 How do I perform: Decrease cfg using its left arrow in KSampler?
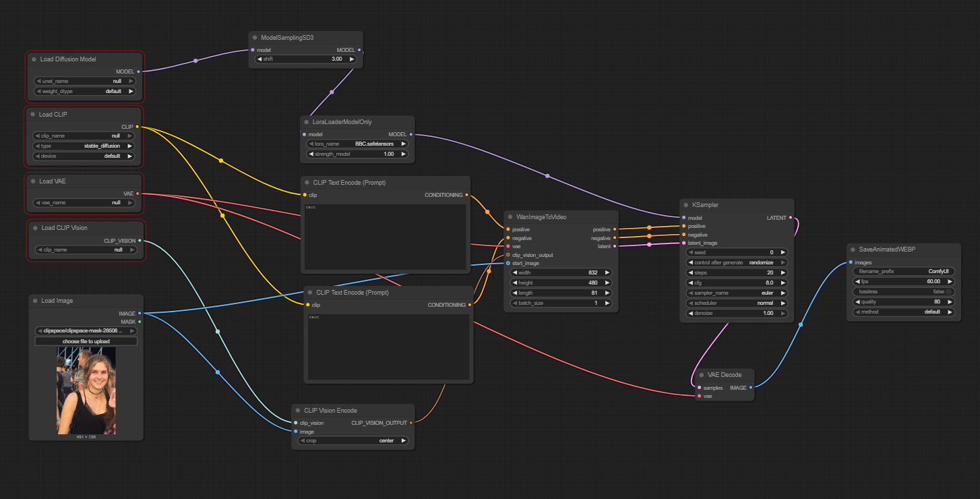coord(690,283)
